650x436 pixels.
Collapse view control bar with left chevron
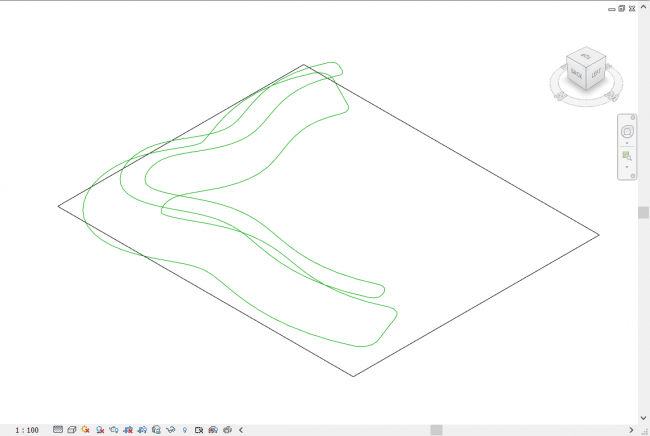[x=240, y=430]
